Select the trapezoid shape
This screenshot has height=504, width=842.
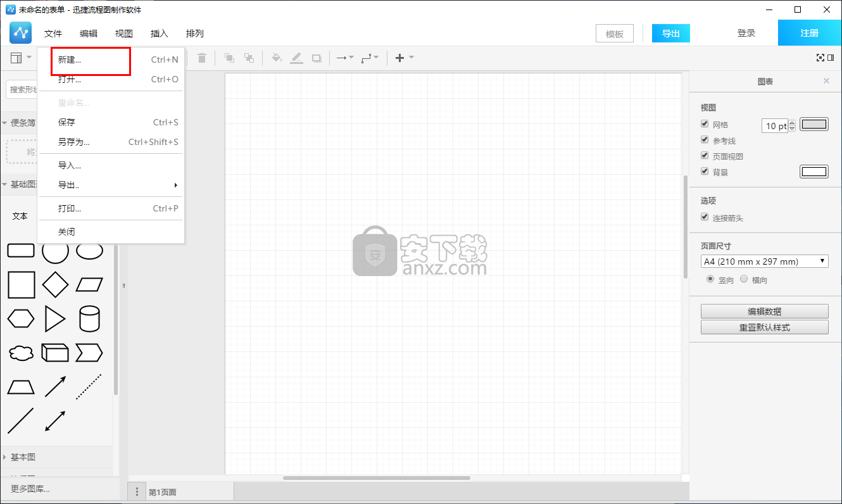pos(21,387)
